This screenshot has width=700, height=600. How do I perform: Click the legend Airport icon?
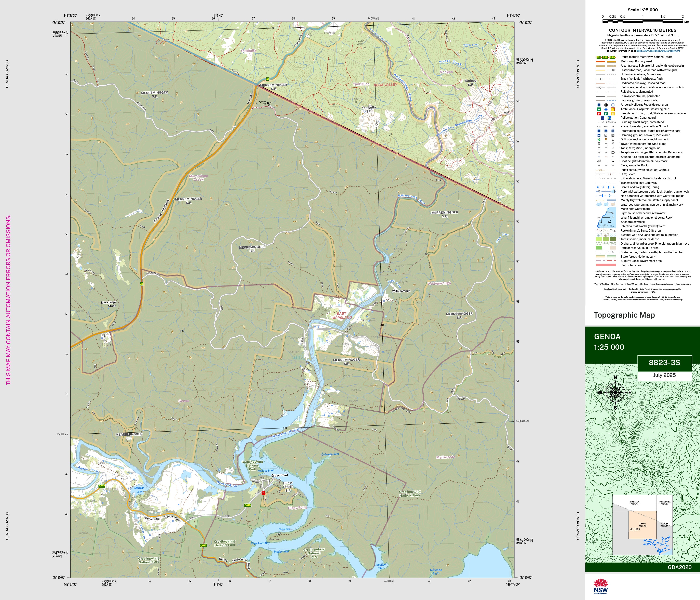pyautogui.click(x=599, y=105)
